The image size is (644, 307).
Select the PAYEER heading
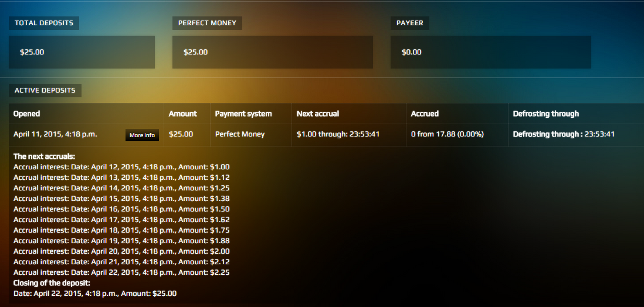[x=409, y=23]
